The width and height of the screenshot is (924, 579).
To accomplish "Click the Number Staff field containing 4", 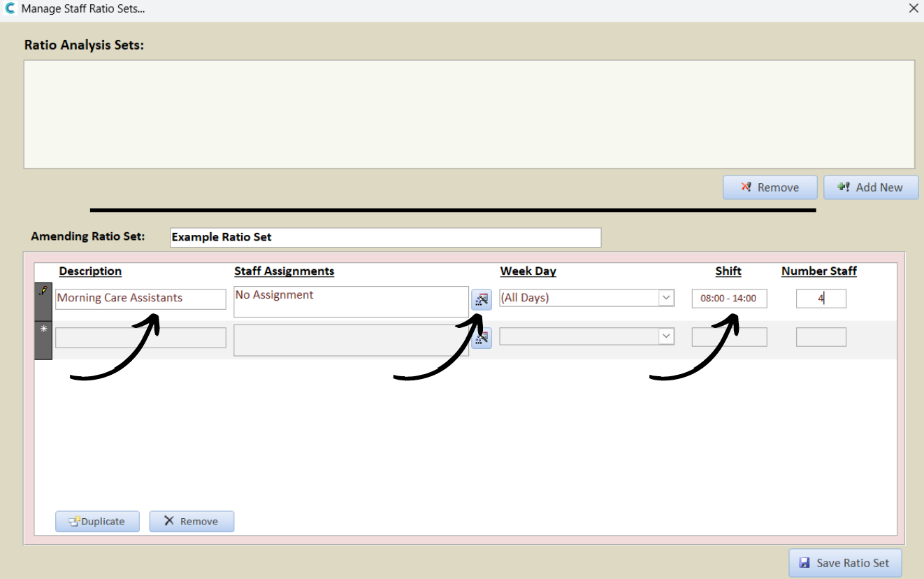I will coord(821,299).
